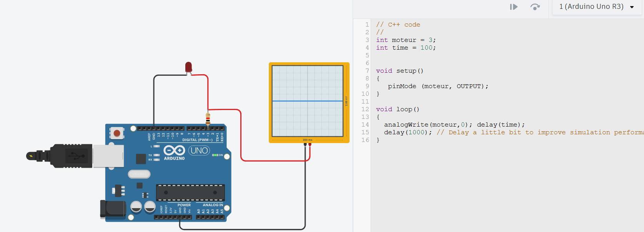The image size is (644, 232).
Task: Click the ATmega microcontroller chip
Action: (190, 192)
